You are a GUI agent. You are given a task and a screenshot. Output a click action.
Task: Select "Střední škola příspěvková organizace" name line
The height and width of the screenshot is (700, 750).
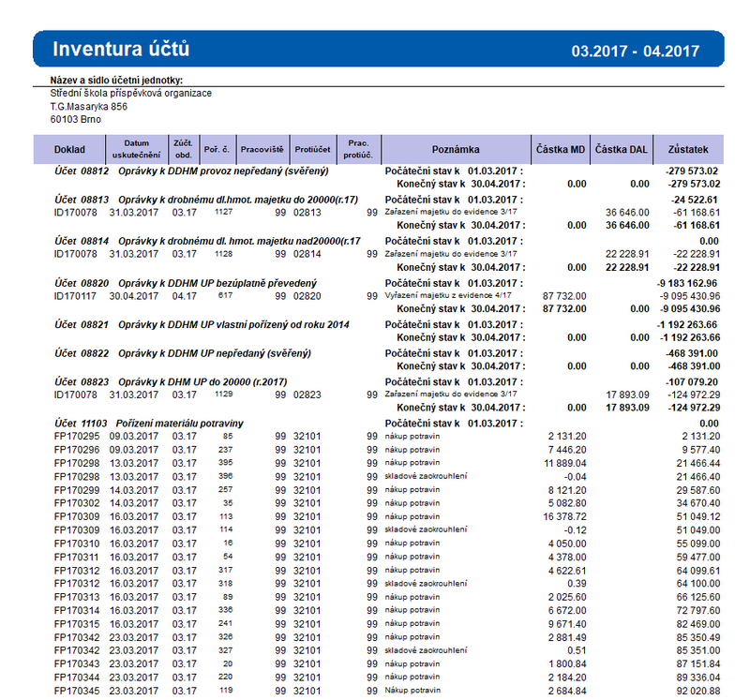[130, 93]
